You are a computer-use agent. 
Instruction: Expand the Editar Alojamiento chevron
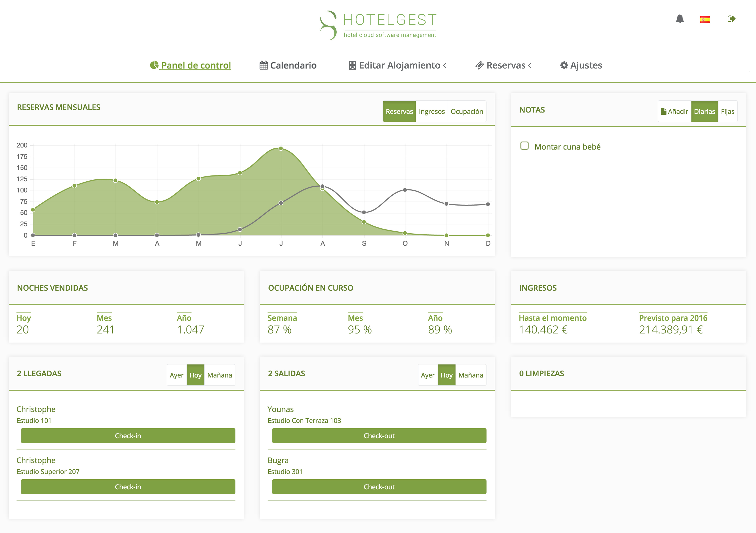point(444,65)
